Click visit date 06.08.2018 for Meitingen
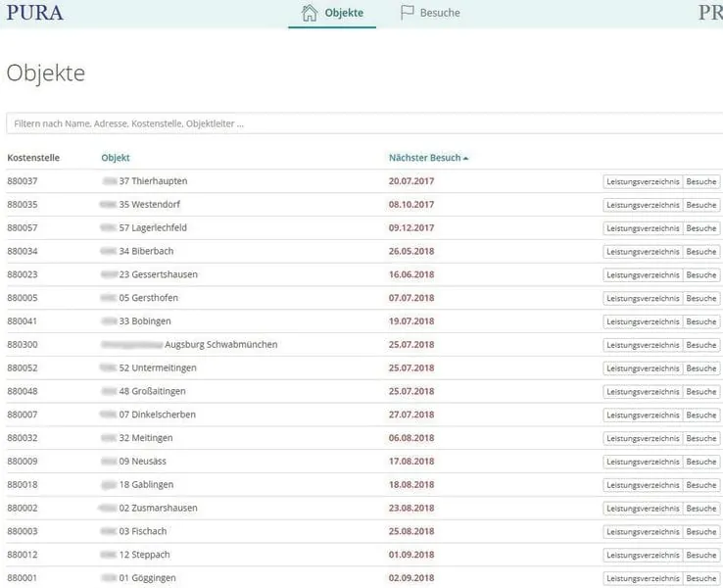This screenshot has width=723, height=588. click(411, 438)
